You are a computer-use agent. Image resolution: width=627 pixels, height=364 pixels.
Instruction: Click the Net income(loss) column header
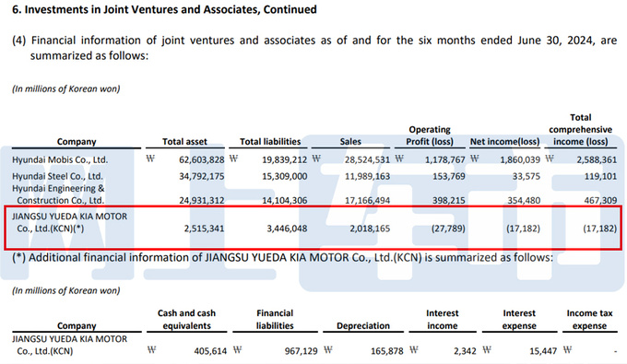[x=504, y=141]
